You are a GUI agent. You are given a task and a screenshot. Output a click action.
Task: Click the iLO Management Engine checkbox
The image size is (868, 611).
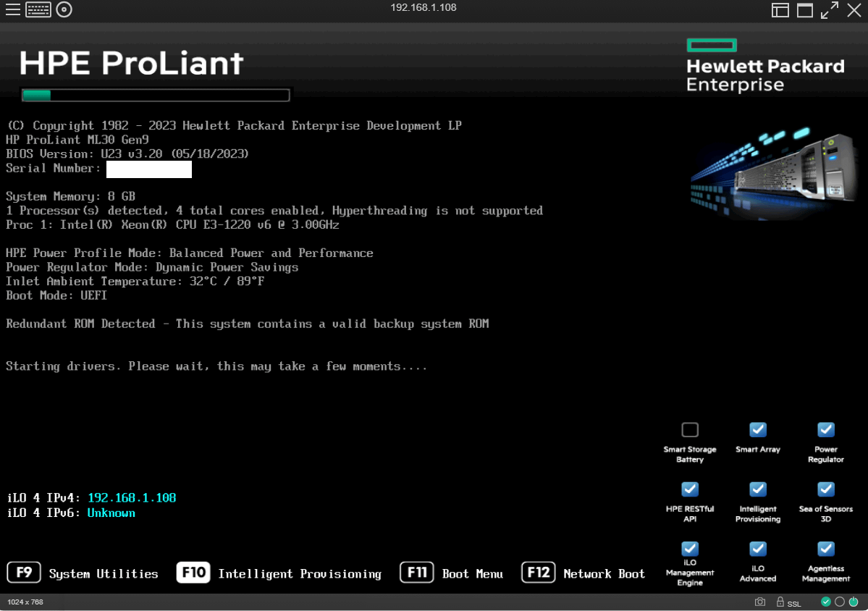tap(690, 549)
